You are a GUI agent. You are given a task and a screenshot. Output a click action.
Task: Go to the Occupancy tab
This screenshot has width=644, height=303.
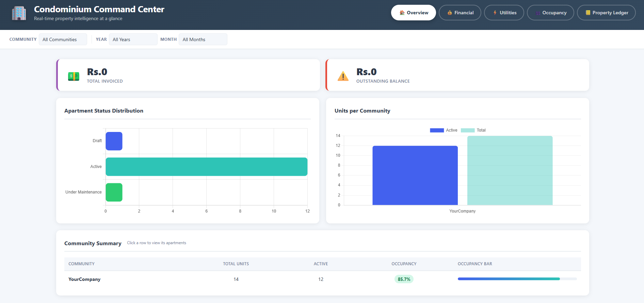point(550,13)
